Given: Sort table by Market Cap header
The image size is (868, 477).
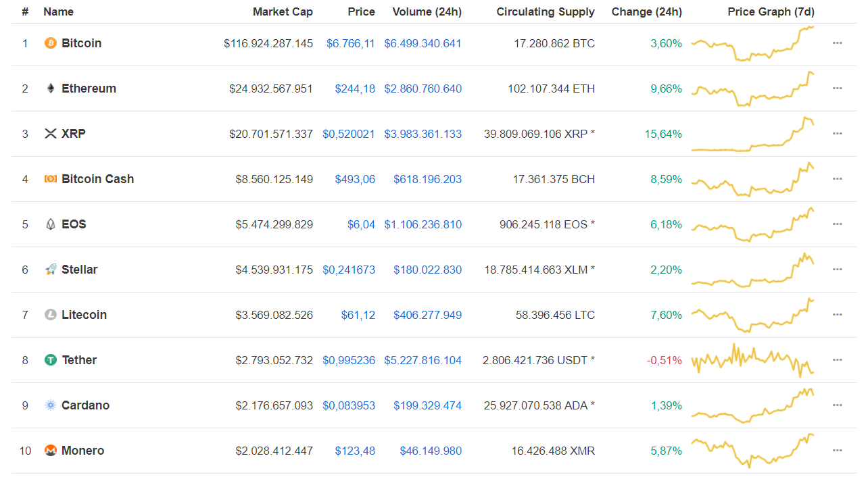Looking at the screenshot, I should [x=283, y=11].
